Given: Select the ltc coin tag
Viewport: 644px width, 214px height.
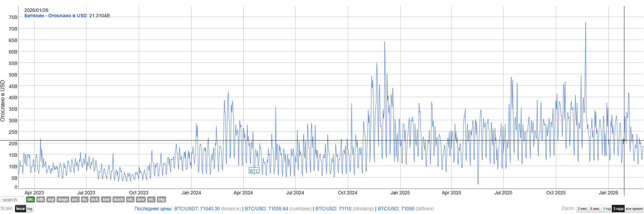Looking at the screenshot, I should coord(85,199).
